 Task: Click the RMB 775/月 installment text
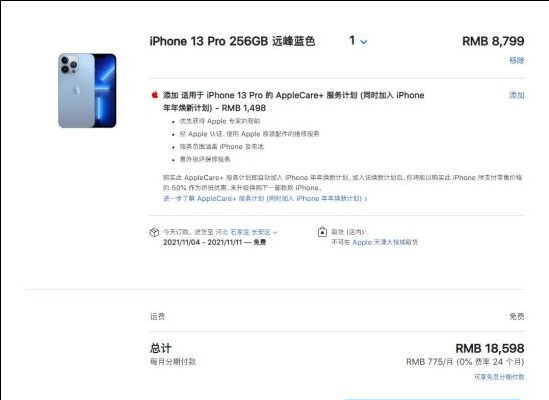(465, 362)
